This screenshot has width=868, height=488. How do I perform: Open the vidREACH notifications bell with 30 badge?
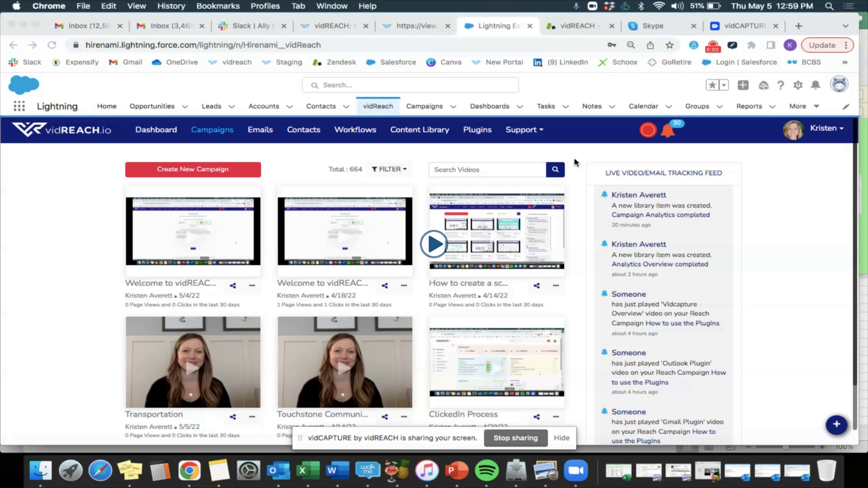point(668,131)
